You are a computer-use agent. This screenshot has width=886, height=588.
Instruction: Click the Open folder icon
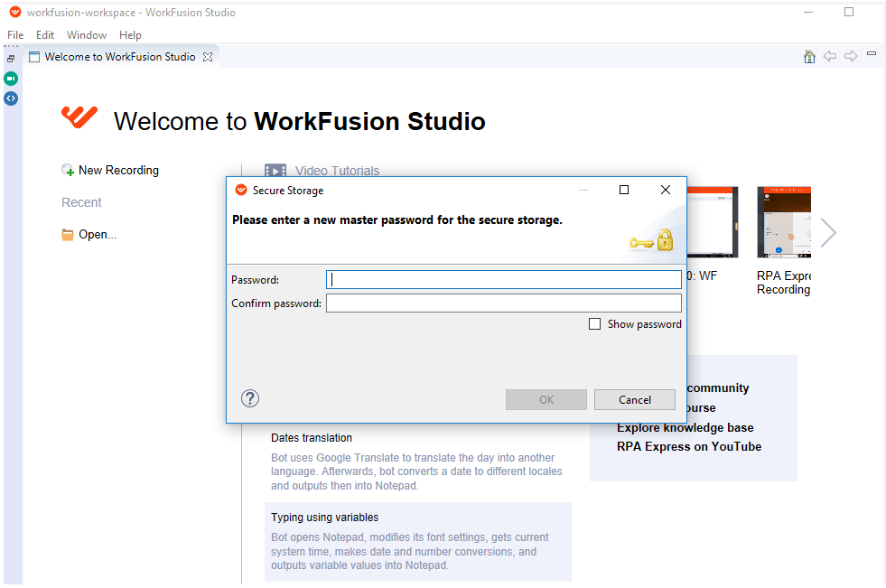[68, 235]
